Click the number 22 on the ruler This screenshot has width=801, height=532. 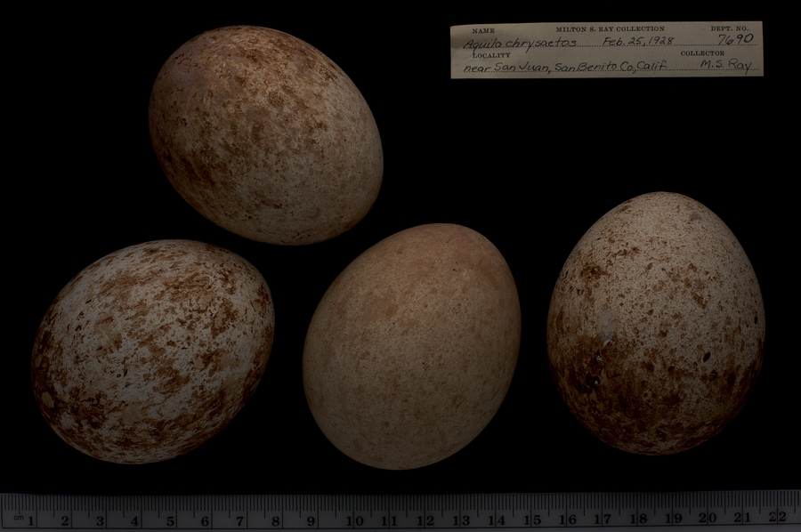[x=778, y=517]
